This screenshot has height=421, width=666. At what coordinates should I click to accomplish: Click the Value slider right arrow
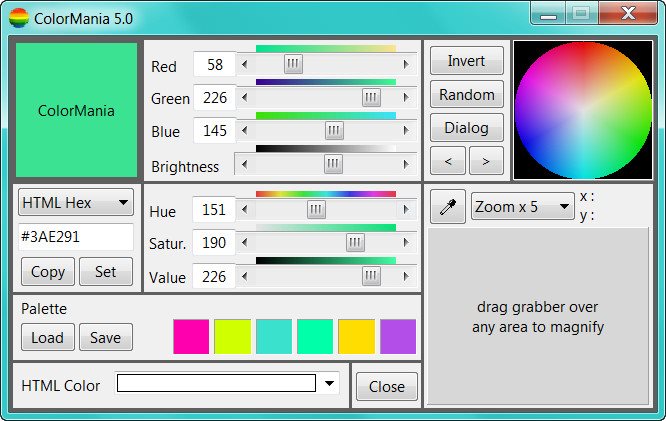coord(406,277)
